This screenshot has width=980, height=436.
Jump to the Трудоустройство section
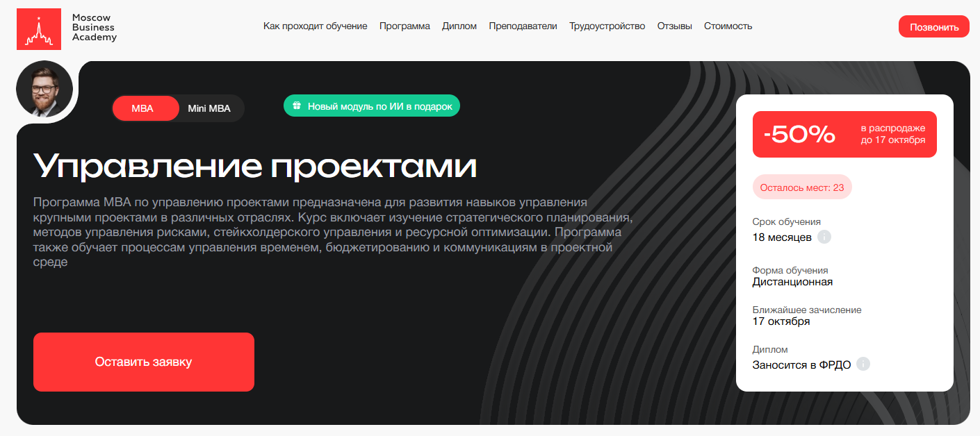[x=607, y=26]
